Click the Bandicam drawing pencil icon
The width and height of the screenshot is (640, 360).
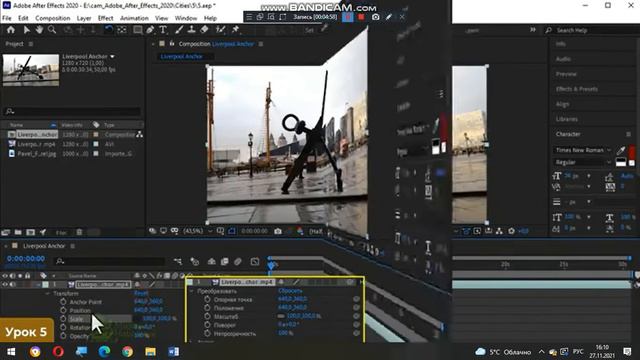pos(389,17)
